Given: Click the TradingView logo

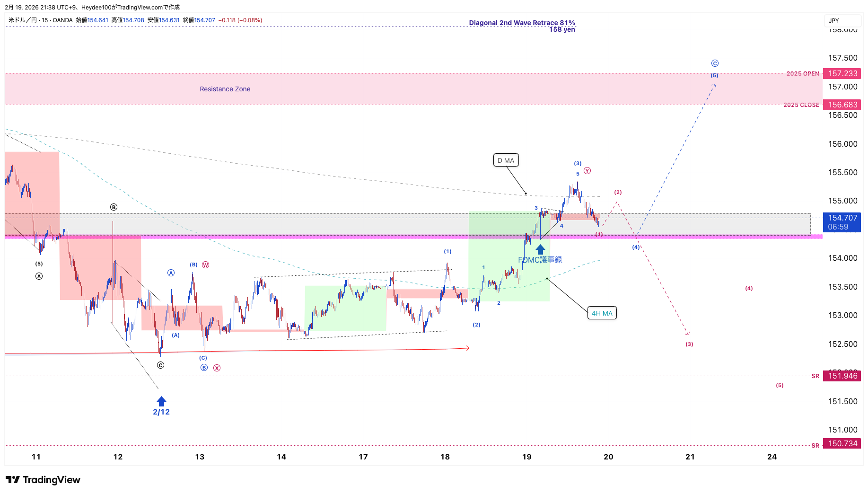Looking at the screenshot, I should 43,480.
